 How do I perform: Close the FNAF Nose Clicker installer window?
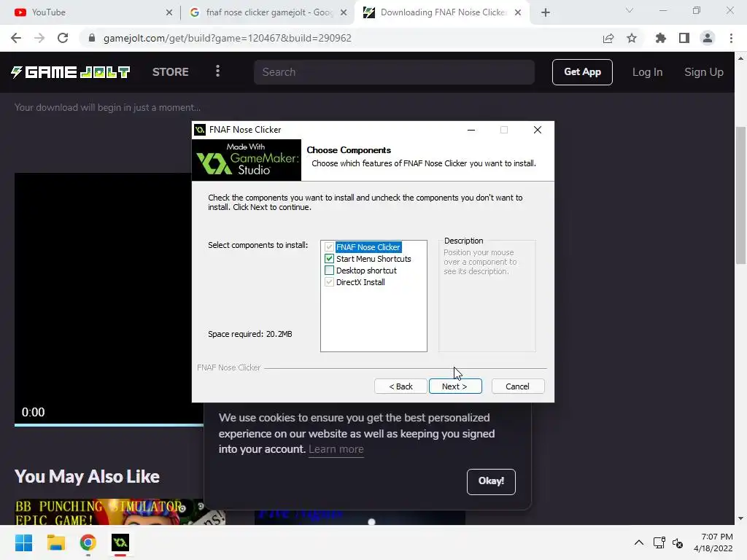click(x=538, y=130)
